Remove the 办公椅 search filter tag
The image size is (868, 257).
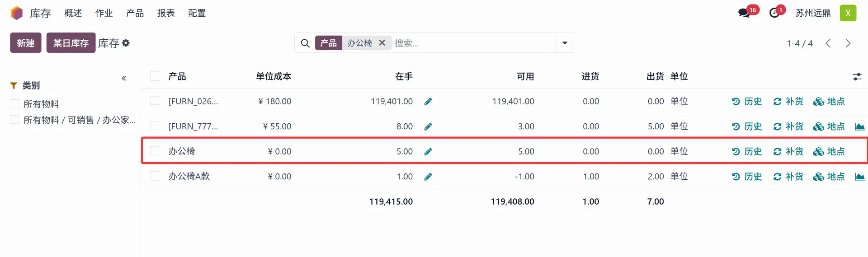pyautogui.click(x=382, y=43)
